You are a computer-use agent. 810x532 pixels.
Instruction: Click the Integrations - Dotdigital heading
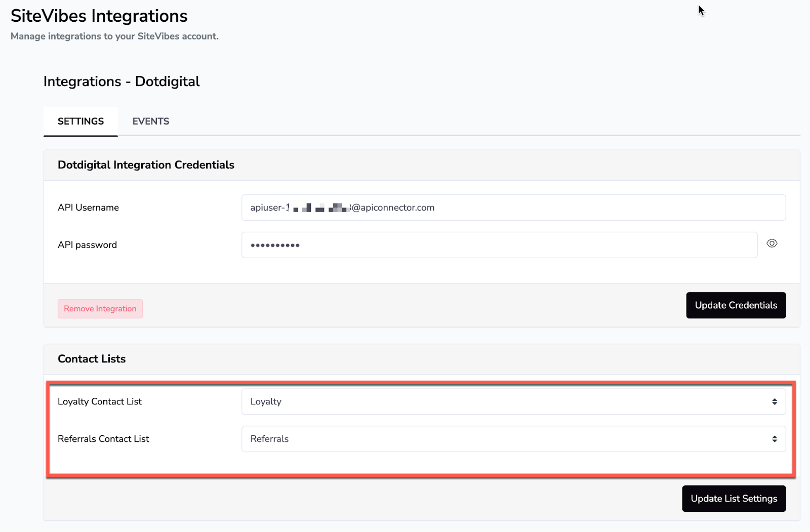pos(121,81)
